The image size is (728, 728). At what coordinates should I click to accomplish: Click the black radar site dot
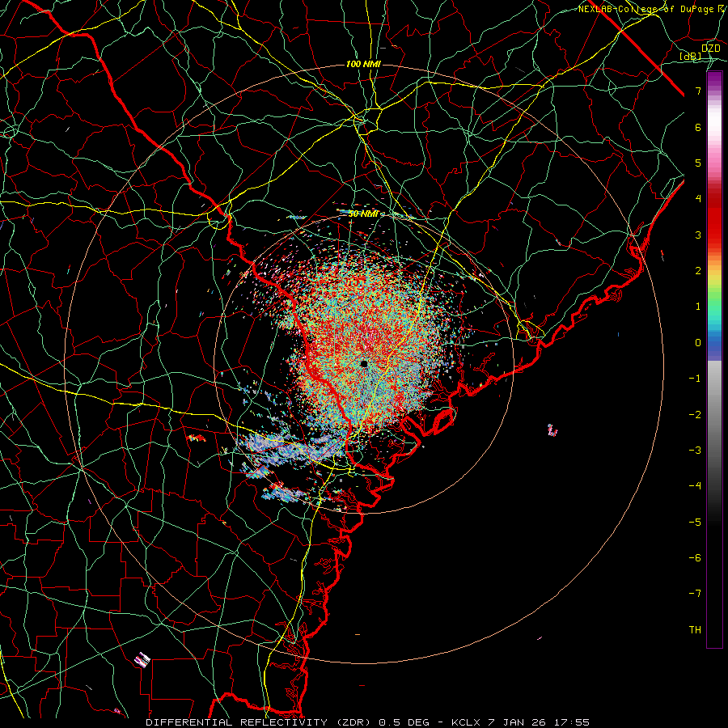click(x=364, y=363)
